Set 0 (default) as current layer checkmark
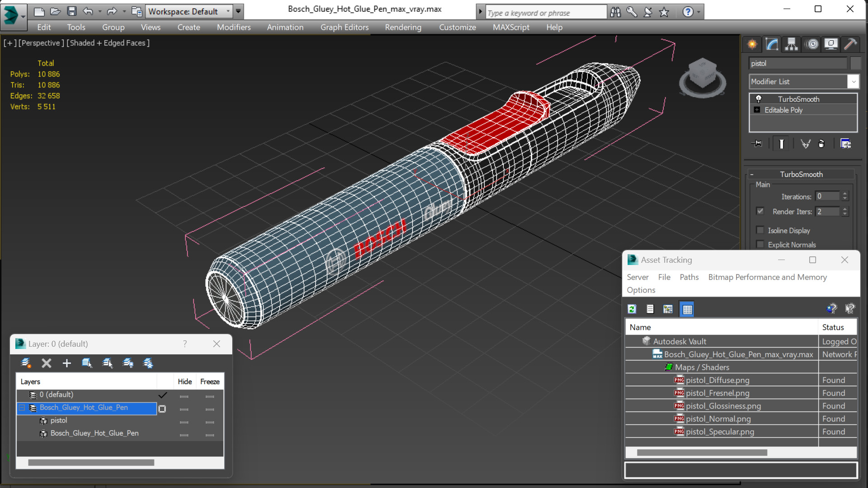This screenshot has height=488, width=868. tap(163, 395)
